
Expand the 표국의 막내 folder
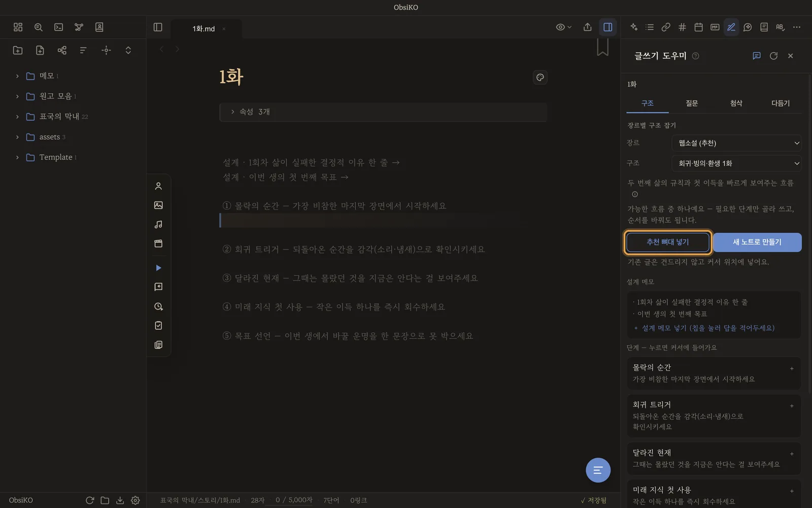tap(17, 117)
